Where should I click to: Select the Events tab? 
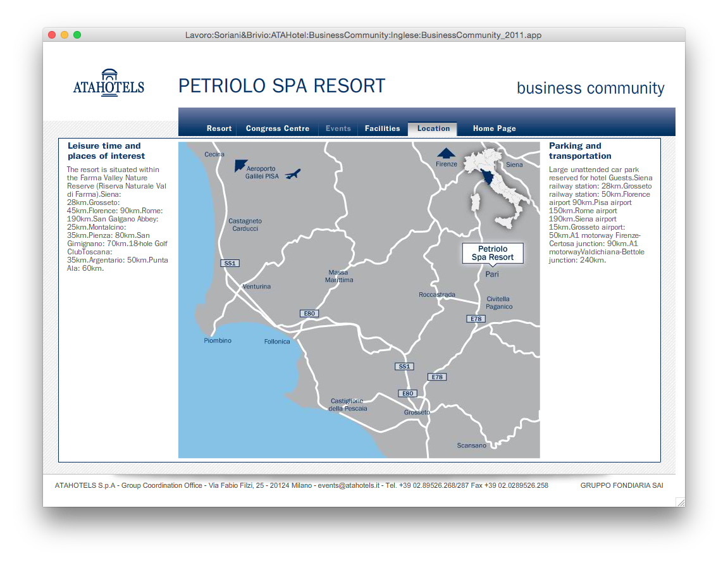338,128
